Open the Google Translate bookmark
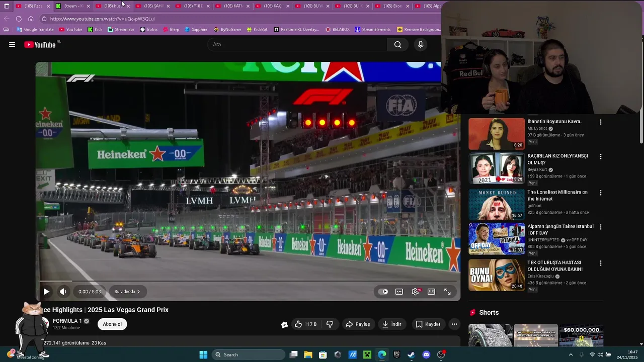 35,30
